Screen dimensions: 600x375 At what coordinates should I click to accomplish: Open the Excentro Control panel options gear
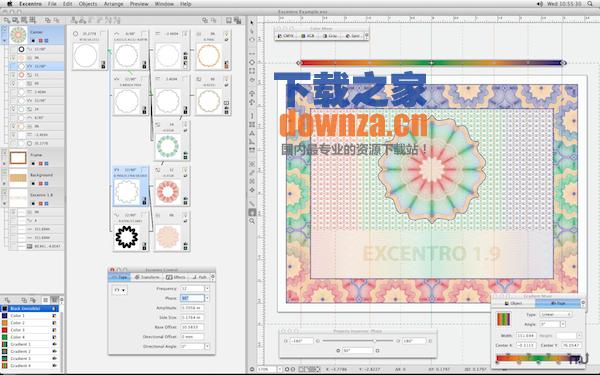tap(213, 277)
